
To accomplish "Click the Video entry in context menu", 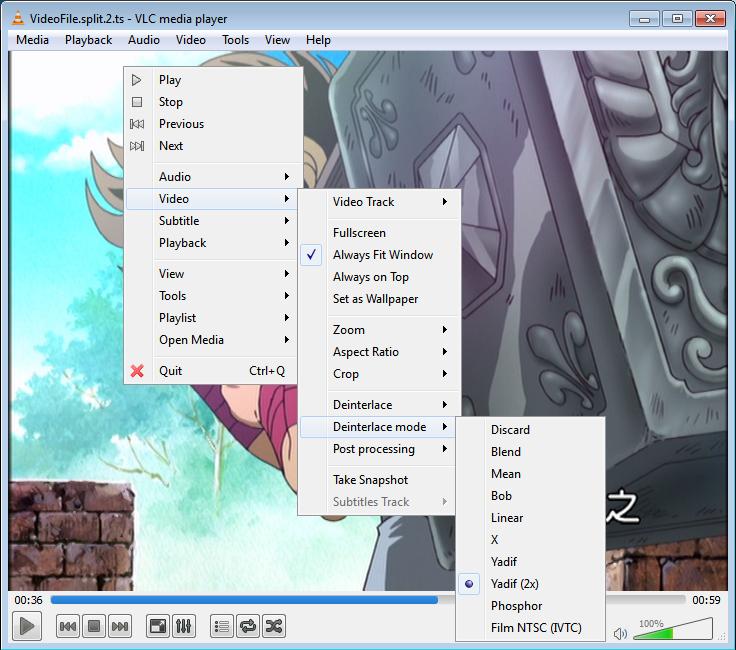I will coord(211,199).
